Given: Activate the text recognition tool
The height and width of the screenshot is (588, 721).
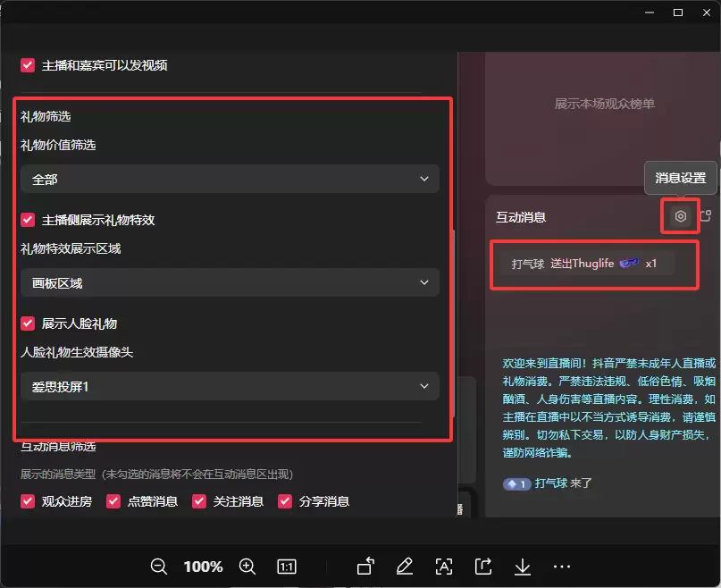Looking at the screenshot, I should [x=444, y=567].
